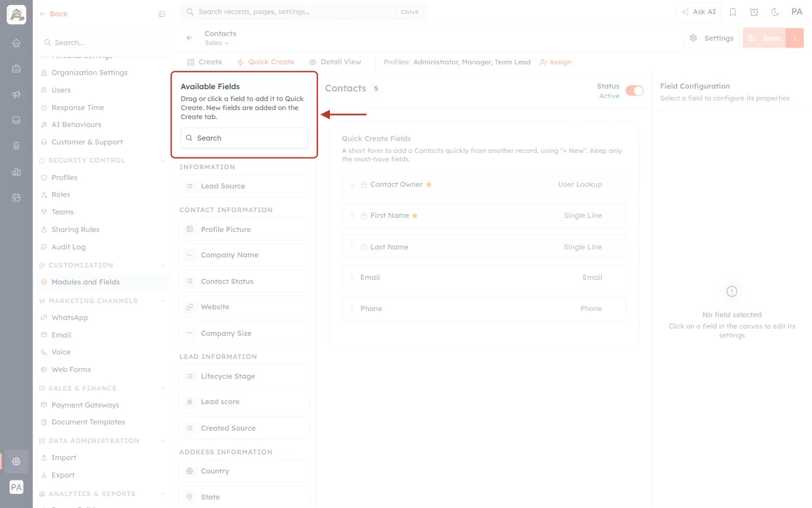Collapse the settings sidebar panel icon
Screen dimensions: 812x508
click(x=162, y=14)
